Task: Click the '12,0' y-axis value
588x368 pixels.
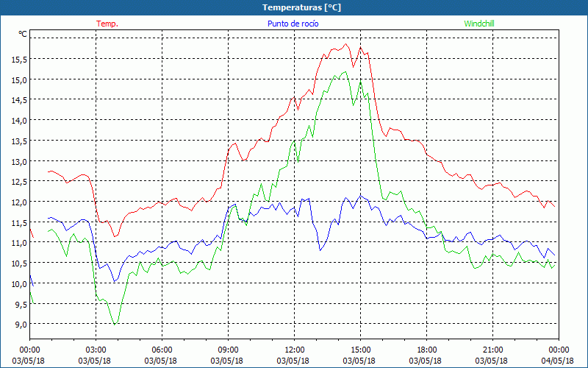Action: point(19,202)
